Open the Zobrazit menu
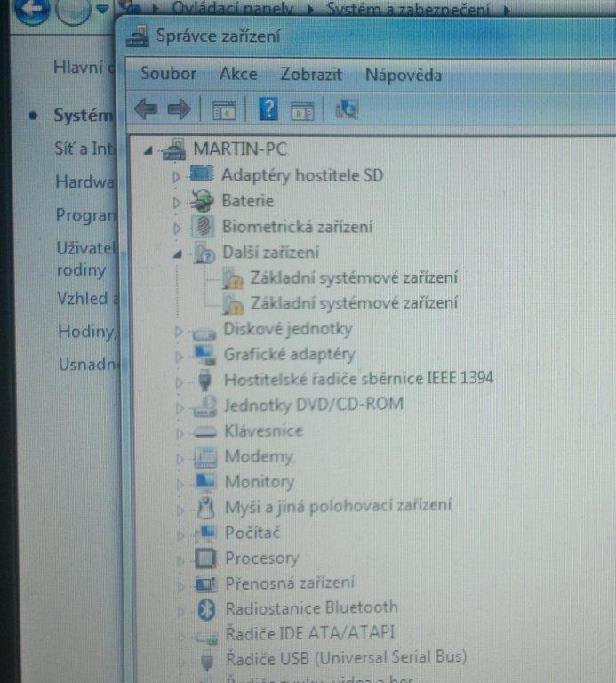 311,75
